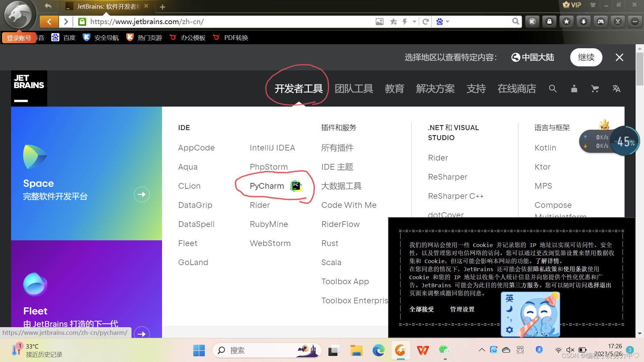Open File Explorer from the taskbar

(x=356, y=350)
